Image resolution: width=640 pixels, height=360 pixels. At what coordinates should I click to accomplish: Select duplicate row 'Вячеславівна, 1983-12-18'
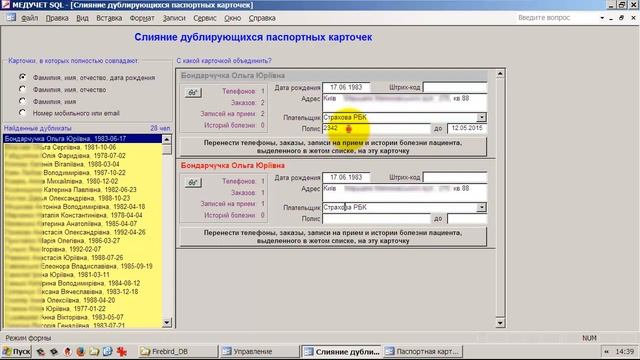83,292
